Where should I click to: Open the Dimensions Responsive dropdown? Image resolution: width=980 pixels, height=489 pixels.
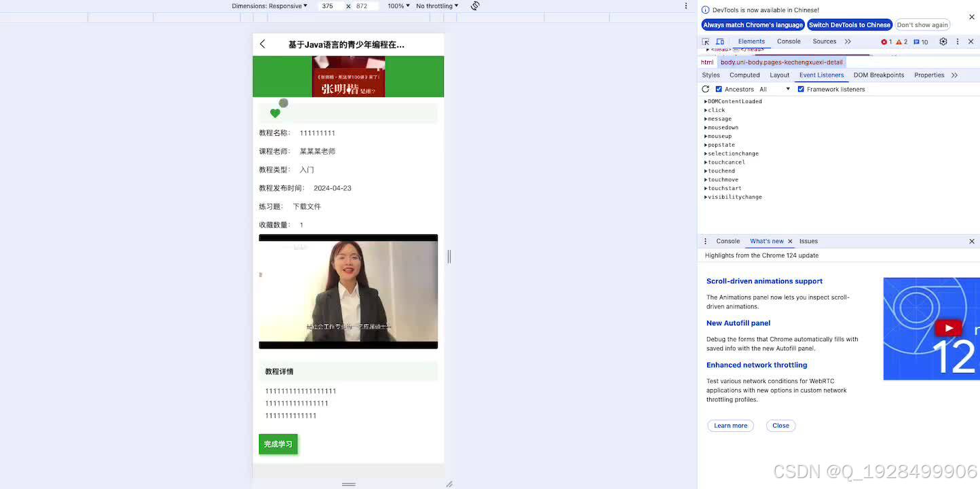coord(269,6)
